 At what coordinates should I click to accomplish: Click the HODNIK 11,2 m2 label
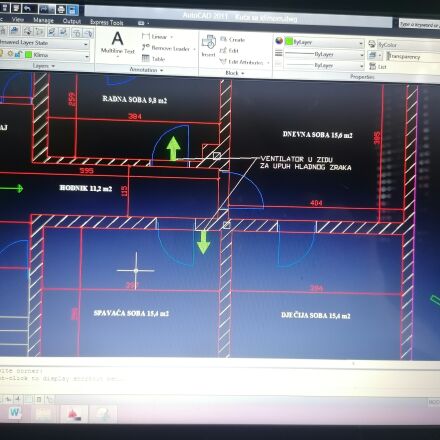pyautogui.click(x=86, y=188)
